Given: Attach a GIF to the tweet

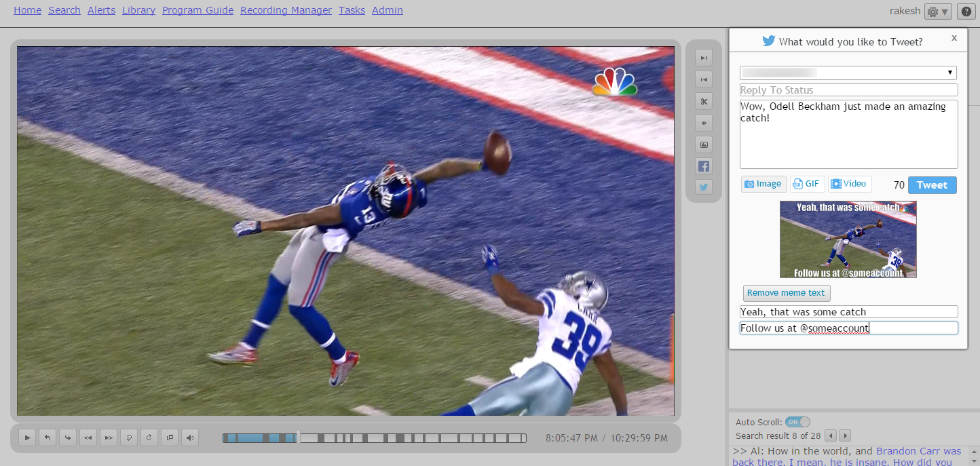Looking at the screenshot, I should pos(807,184).
